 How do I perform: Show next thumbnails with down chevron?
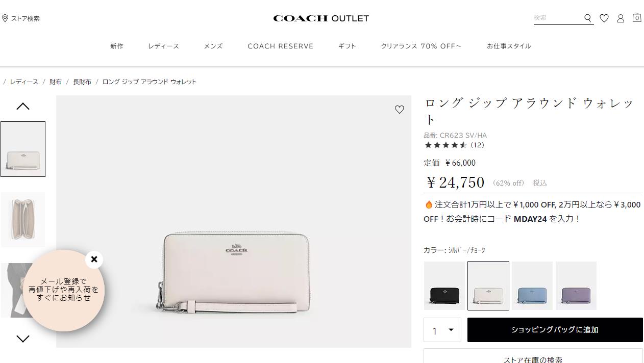pos(23,339)
